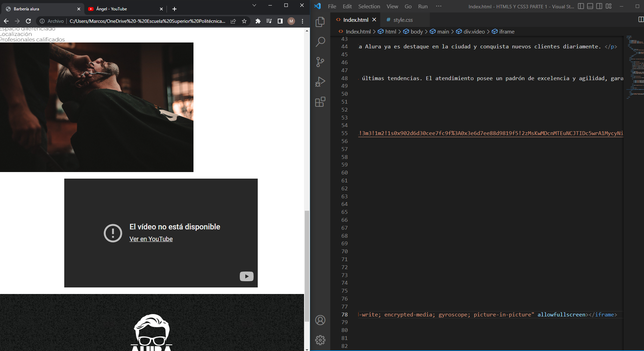Toggle panel layout icon

[x=590, y=6]
